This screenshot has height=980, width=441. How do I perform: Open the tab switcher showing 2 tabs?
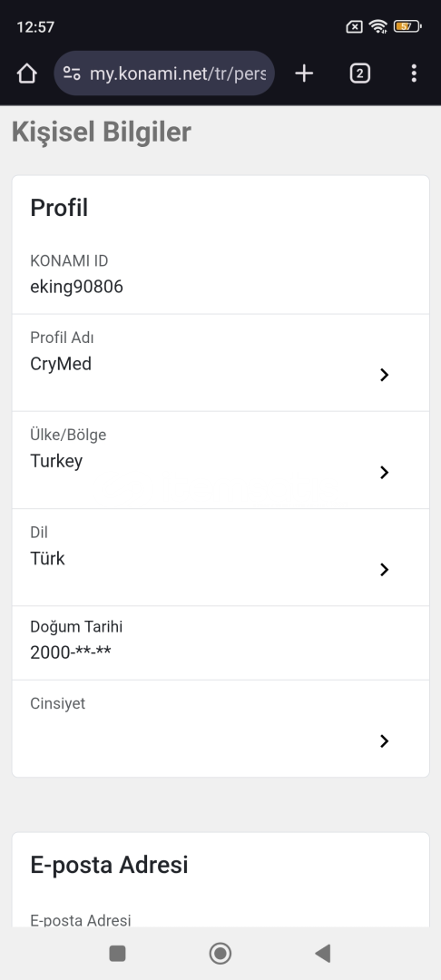pyautogui.click(x=359, y=73)
